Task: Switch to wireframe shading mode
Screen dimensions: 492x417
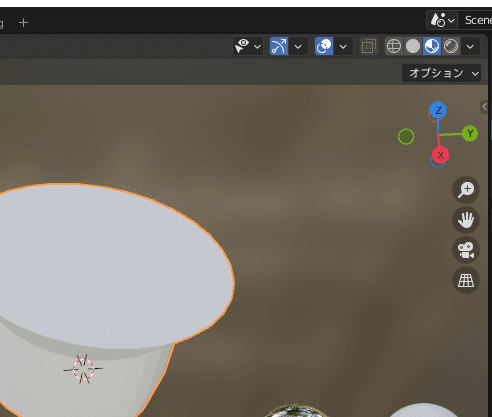Action: click(394, 46)
